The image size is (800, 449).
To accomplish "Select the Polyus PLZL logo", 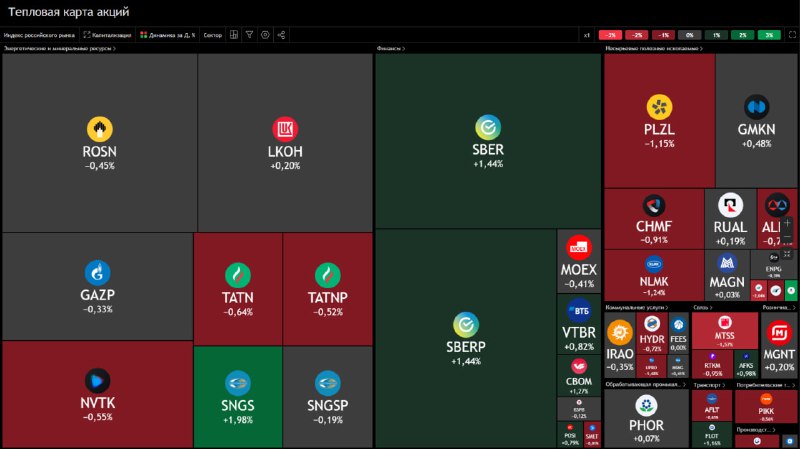I will coord(659,107).
